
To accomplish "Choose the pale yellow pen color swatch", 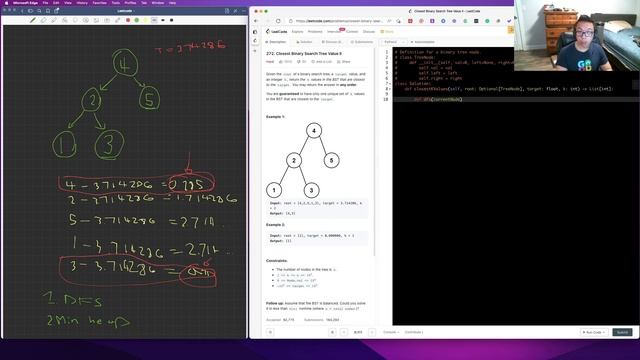I will click(145, 20).
